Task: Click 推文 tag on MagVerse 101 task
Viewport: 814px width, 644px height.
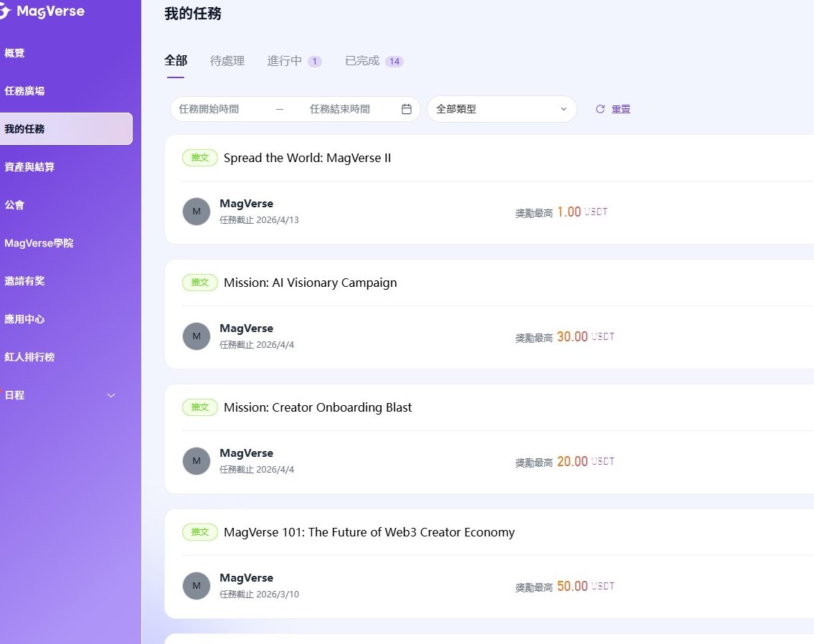Action: pos(200,532)
